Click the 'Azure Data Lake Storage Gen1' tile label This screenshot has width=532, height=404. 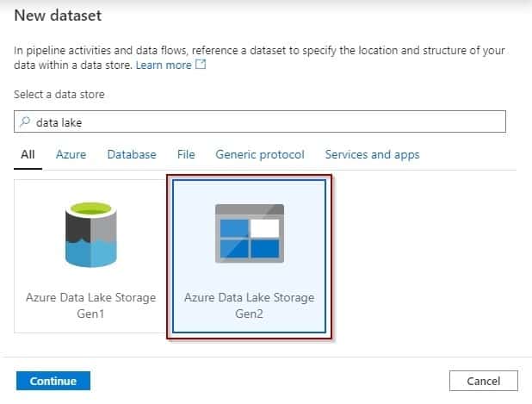[90, 305]
